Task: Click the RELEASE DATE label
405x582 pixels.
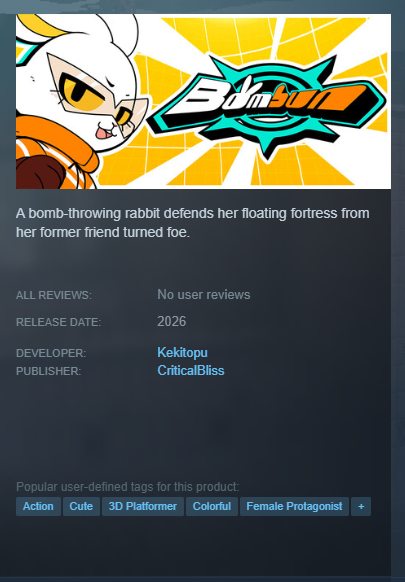Action: (59, 322)
